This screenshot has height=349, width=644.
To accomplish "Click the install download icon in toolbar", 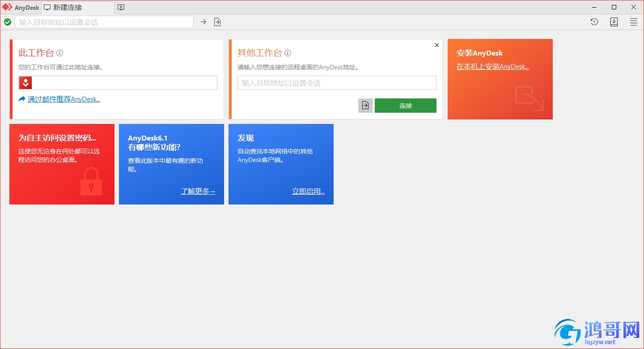I will pos(614,22).
